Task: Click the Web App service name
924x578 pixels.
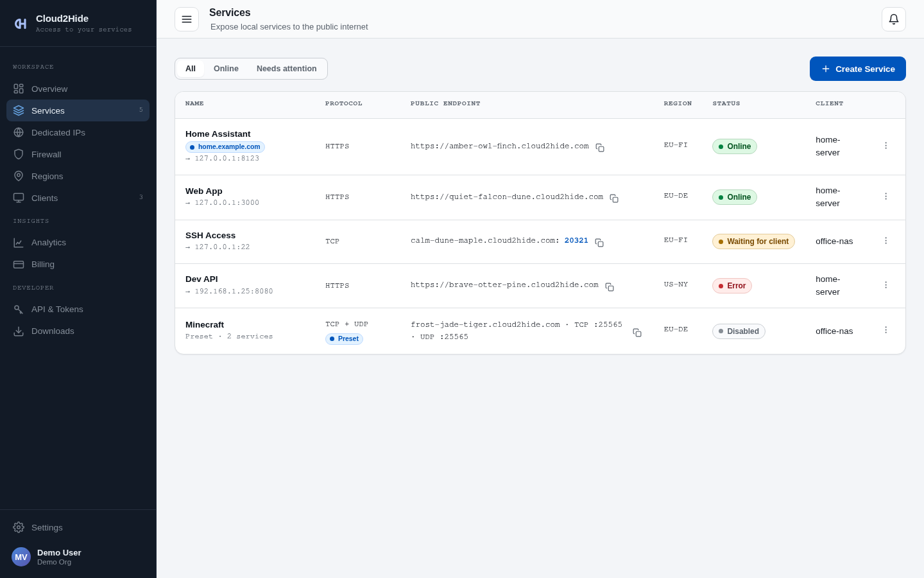Action: point(204,191)
